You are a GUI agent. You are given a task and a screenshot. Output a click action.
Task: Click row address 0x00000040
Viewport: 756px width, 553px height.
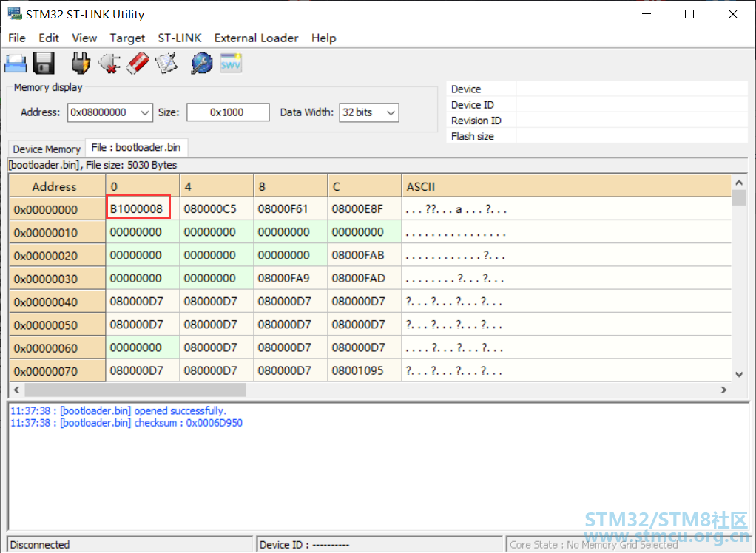[58, 302]
